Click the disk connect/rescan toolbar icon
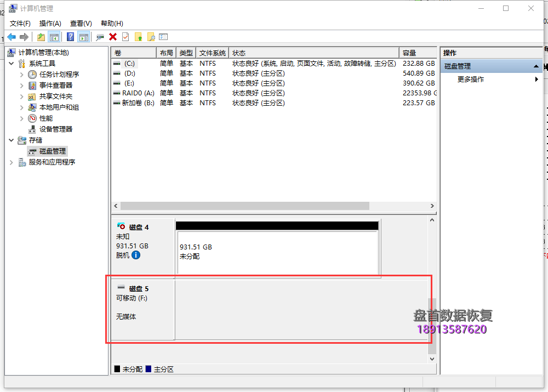This screenshot has height=392, width=548. pos(100,37)
